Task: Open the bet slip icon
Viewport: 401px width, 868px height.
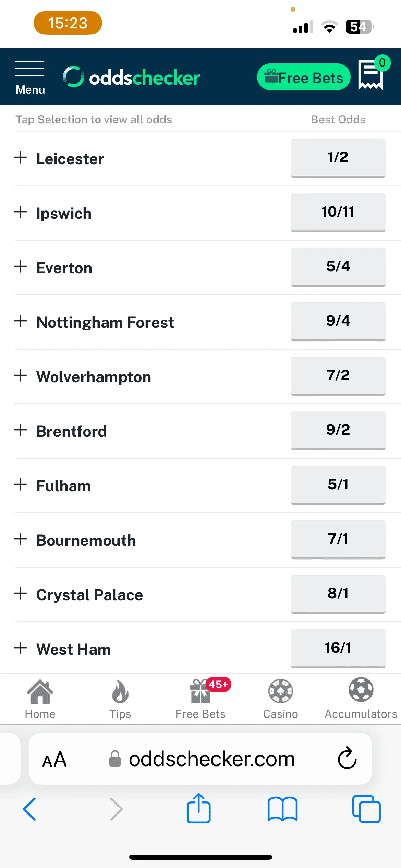Action: [x=371, y=75]
